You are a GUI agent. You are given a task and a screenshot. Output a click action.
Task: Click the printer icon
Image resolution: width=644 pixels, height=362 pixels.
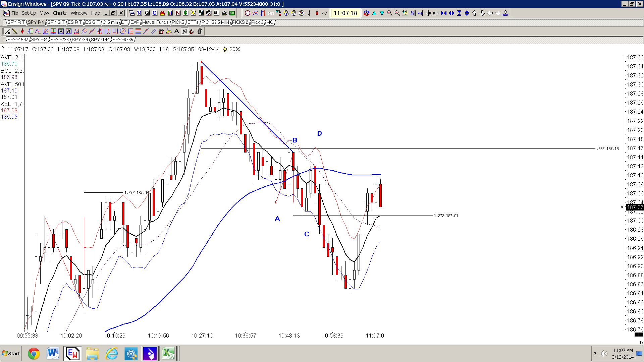[224, 13]
